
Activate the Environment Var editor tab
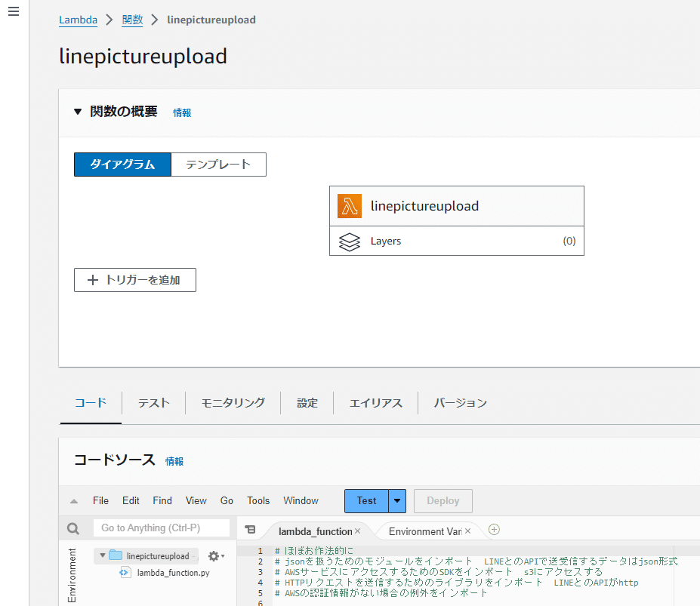(x=425, y=531)
